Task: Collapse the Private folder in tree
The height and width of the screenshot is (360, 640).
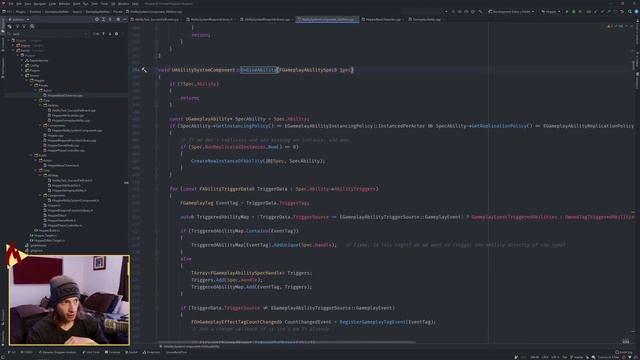Action: point(31,85)
